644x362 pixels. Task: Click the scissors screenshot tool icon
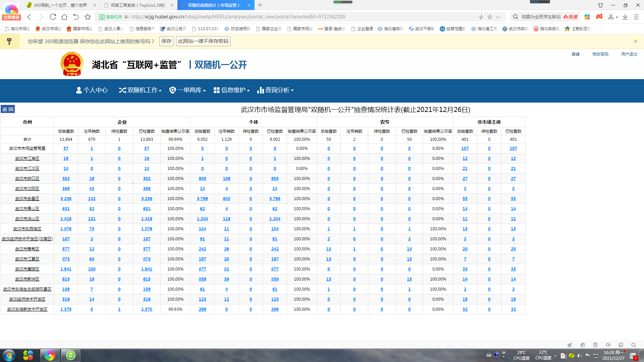pos(611,17)
